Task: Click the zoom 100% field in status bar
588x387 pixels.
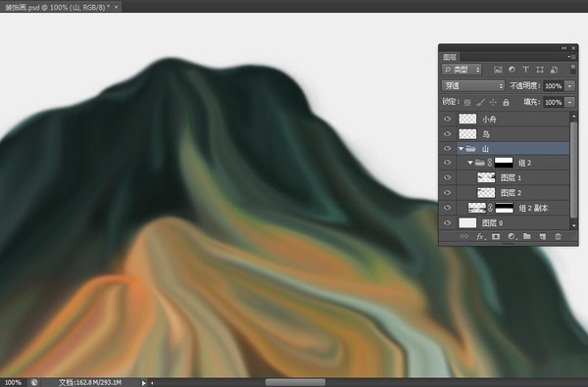Action: 13,382
